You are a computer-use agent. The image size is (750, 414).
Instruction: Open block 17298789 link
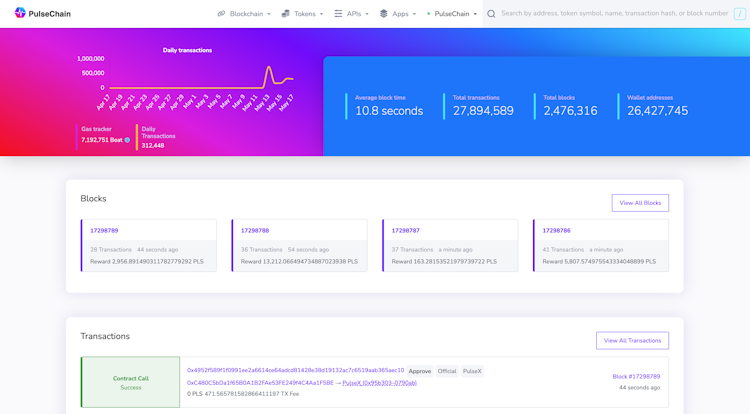point(104,230)
